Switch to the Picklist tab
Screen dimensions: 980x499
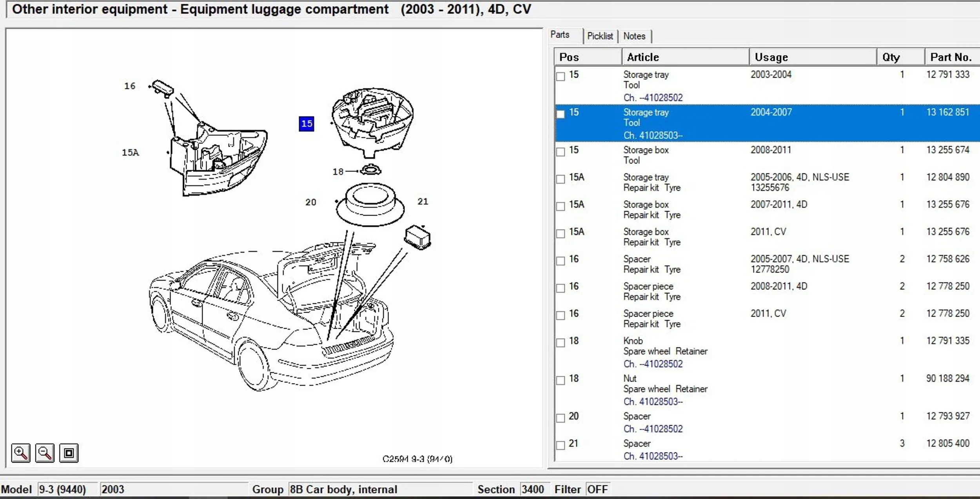click(600, 36)
